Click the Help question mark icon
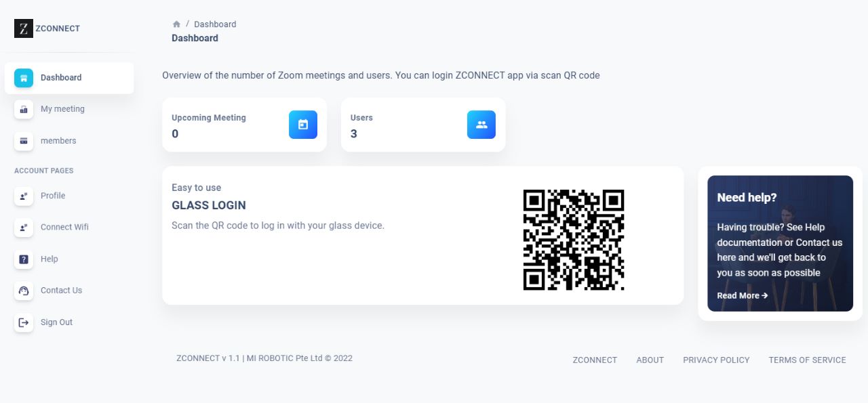The height and width of the screenshot is (403, 868). click(x=24, y=259)
